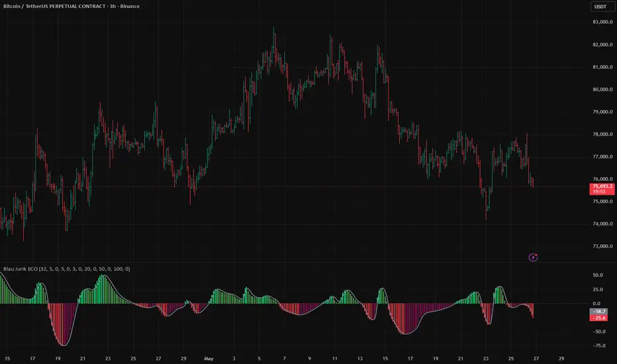Click the 73,000.0 price axis label
The image size is (617, 364).
click(602, 246)
